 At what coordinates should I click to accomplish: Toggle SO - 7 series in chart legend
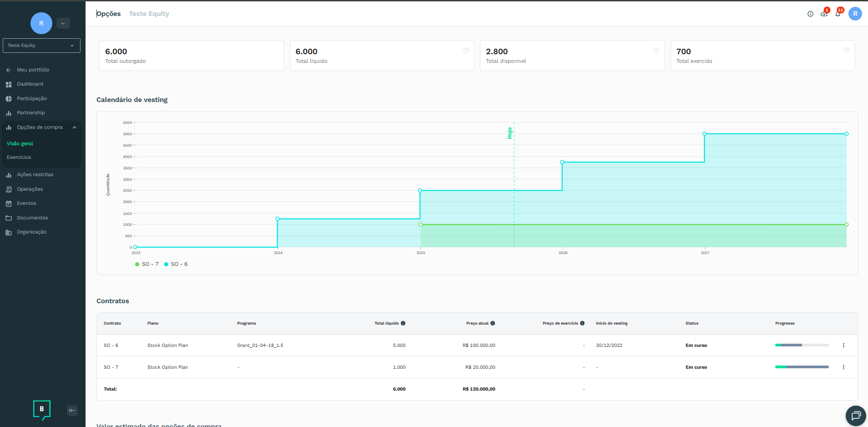pyautogui.click(x=147, y=264)
